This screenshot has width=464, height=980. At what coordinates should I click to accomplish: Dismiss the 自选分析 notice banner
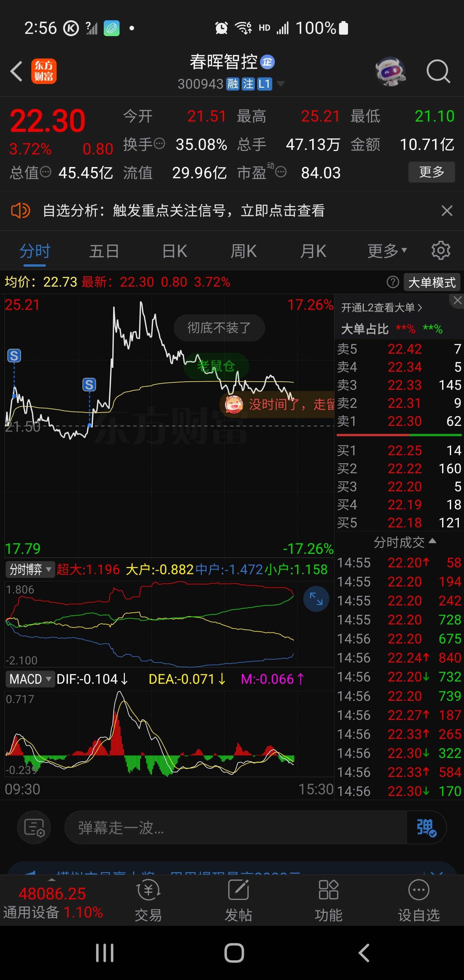tap(447, 211)
